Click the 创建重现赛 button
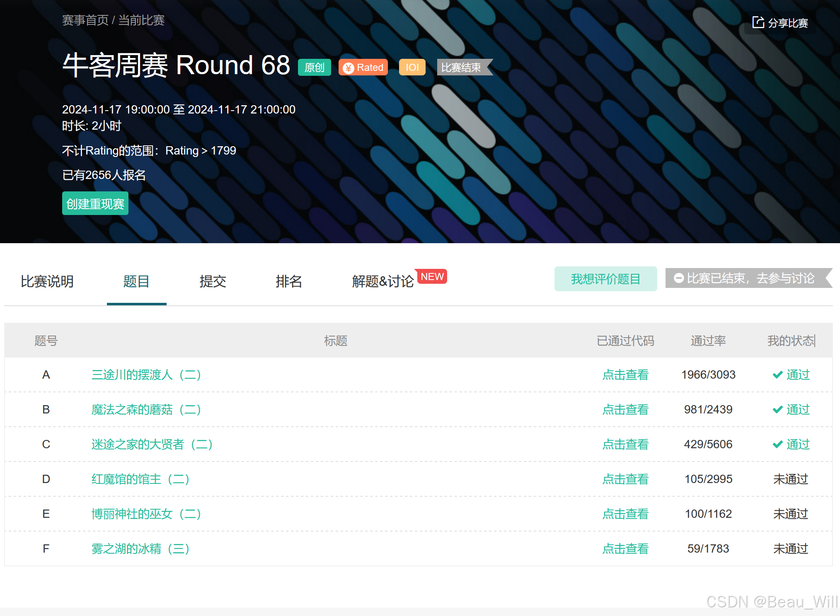840x616 pixels. (95, 203)
